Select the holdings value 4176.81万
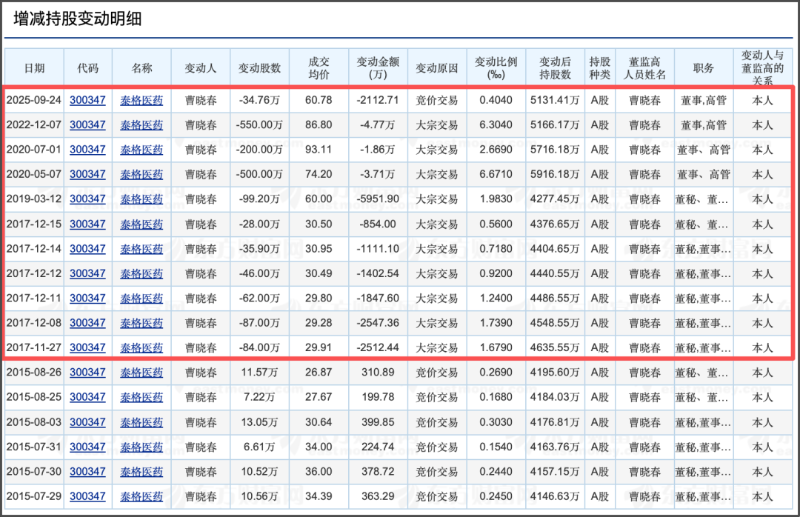This screenshot has width=800, height=517. [x=555, y=422]
